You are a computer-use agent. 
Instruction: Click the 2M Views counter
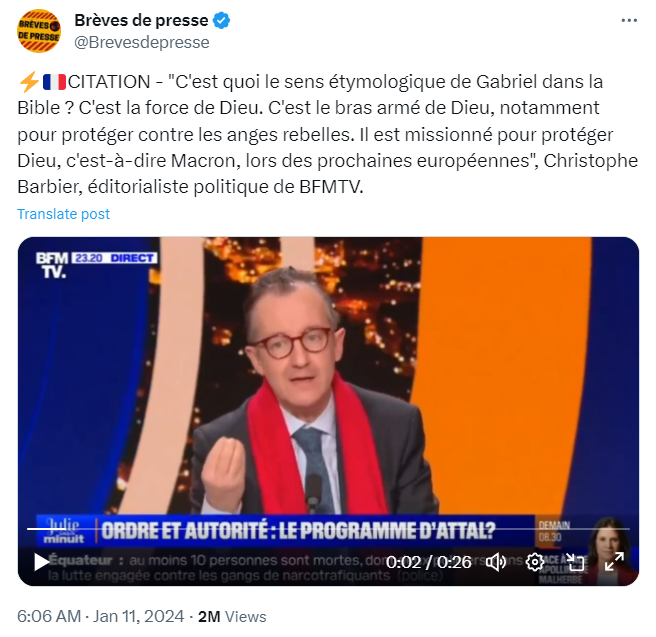click(232, 617)
